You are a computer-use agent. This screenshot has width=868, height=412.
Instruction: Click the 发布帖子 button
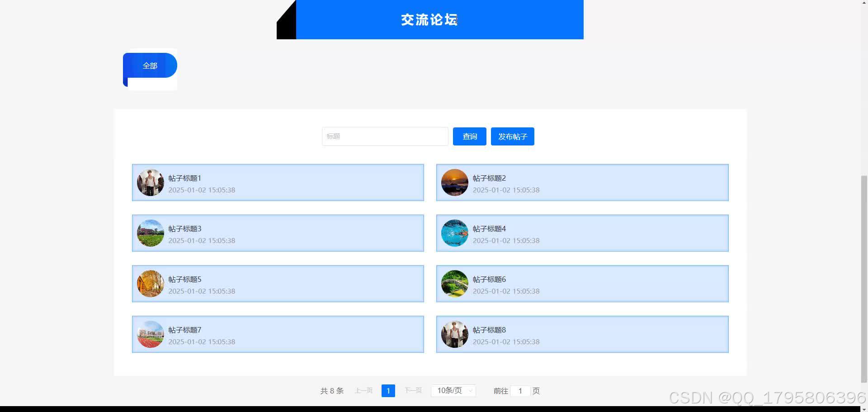point(512,136)
